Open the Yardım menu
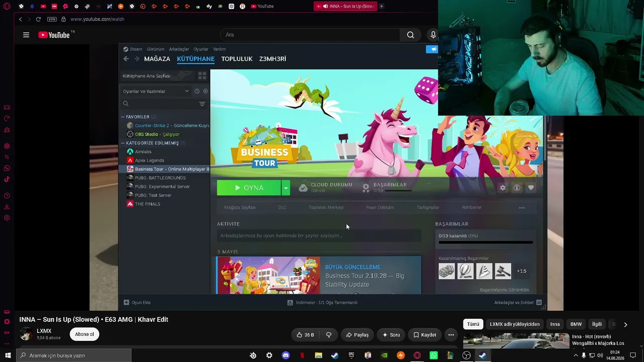 pyautogui.click(x=219, y=49)
